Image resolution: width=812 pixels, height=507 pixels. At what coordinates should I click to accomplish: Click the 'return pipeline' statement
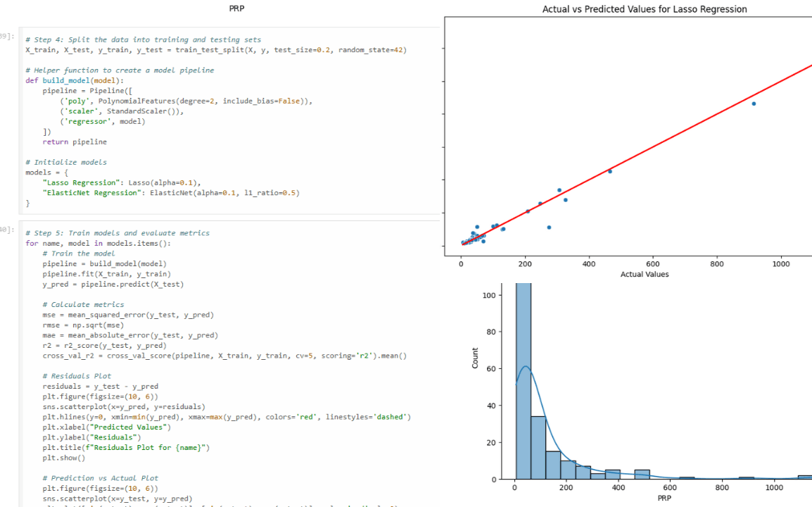point(75,142)
